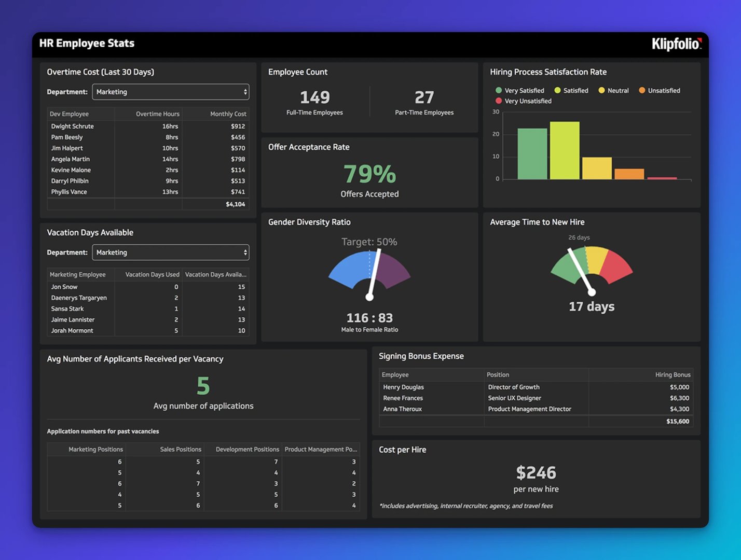The width and height of the screenshot is (741, 560).
Task: Click the 116 : 83 ratio value
Action: 370,318
